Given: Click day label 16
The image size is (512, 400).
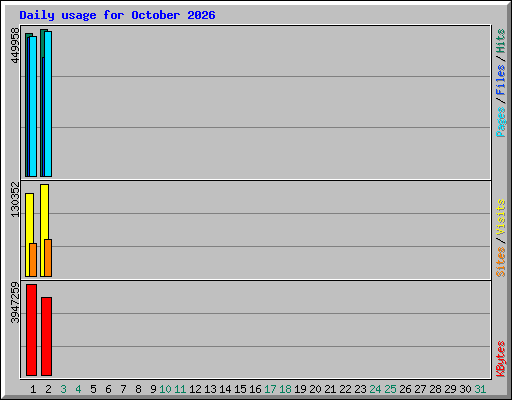Looking at the screenshot, I should [x=255, y=389].
